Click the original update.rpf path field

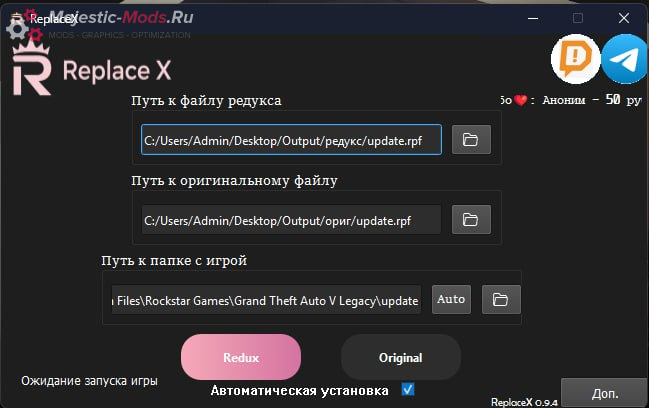click(291, 219)
